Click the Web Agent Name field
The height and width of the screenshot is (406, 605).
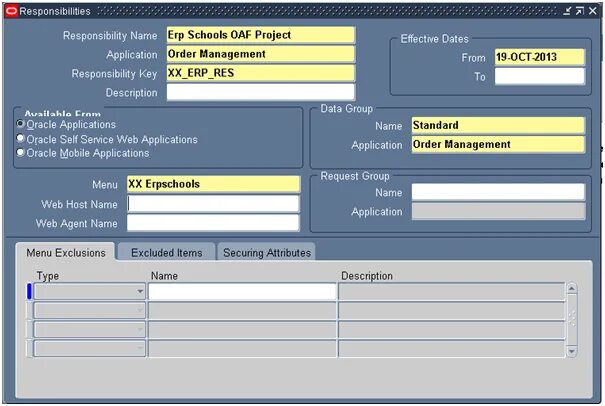pos(213,223)
